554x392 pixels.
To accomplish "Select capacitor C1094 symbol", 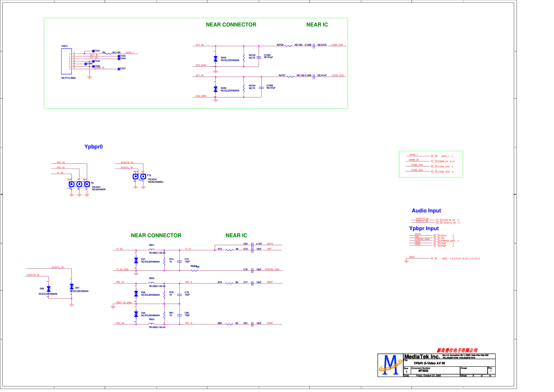I will coord(259,57).
